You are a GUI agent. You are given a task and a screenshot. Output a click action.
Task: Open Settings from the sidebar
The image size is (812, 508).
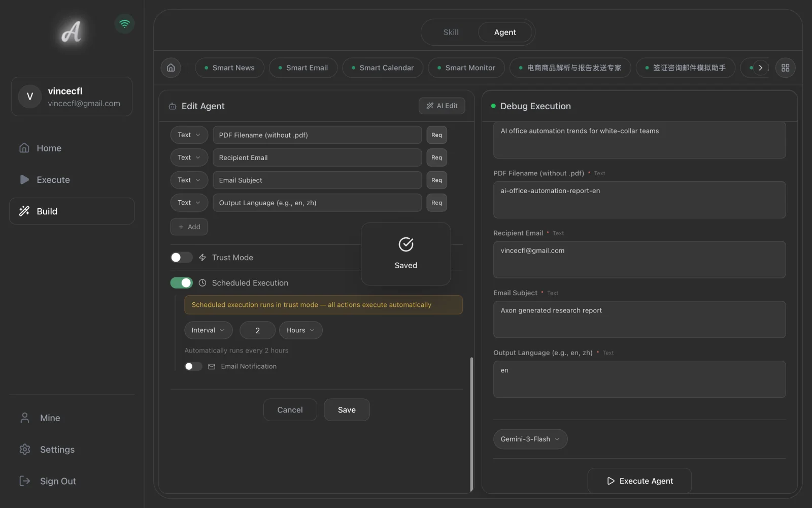pyautogui.click(x=72, y=450)
